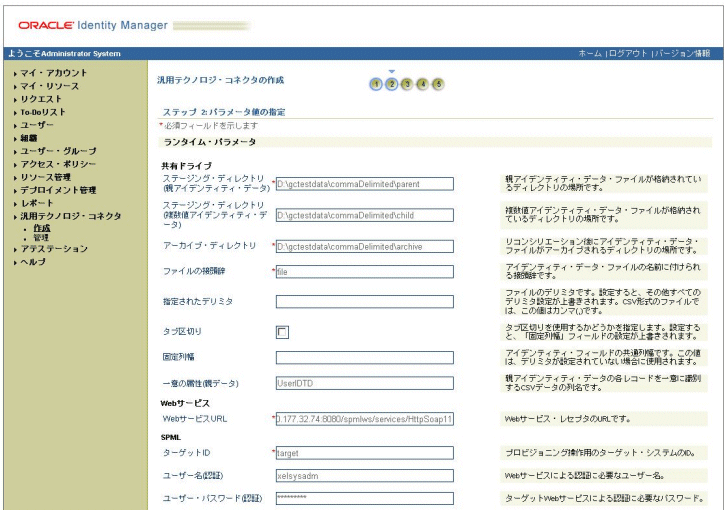Expand 組織 menu

click(x=29, y=138)
